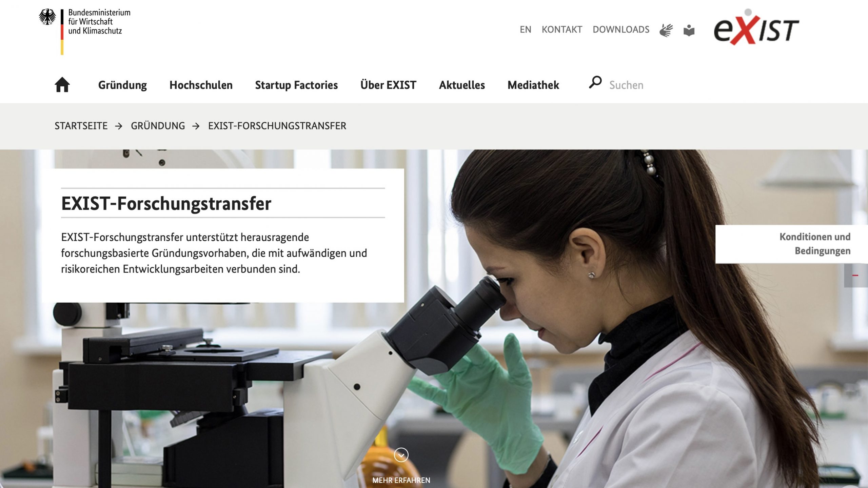Click the EXIST logo
Viewport: 868px width, 488px height.
pyautogui.click(x=756, y=28)
